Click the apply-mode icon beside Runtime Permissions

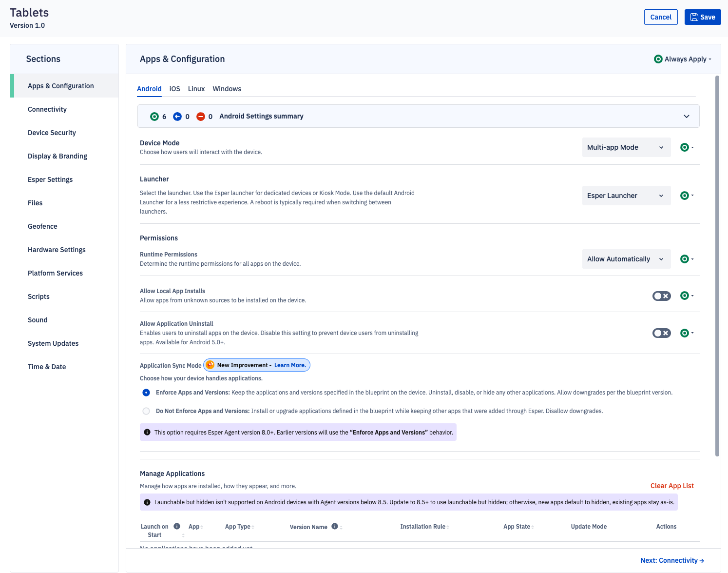click(685, 259)
